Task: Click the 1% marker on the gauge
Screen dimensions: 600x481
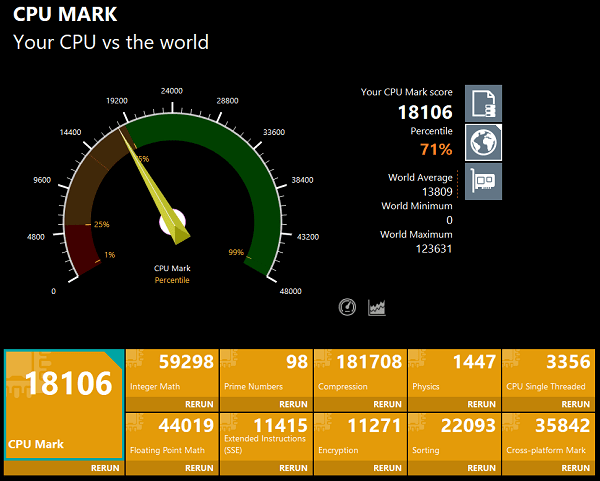Action: [110, 255]
